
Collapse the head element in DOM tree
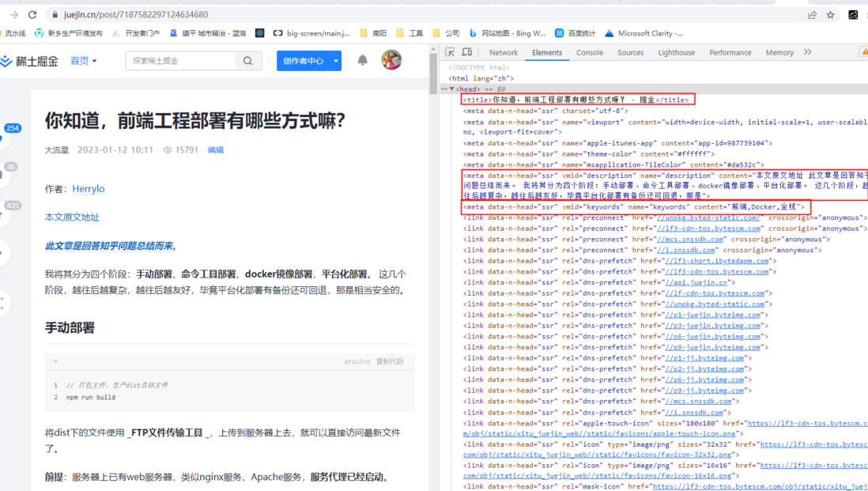pyautogui.click(x=451, y=89)
